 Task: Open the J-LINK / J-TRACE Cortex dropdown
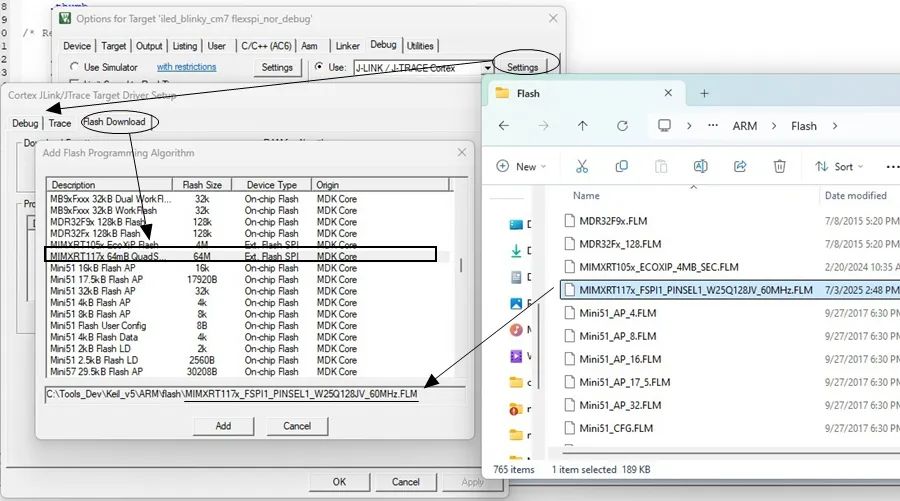point(487,68)
